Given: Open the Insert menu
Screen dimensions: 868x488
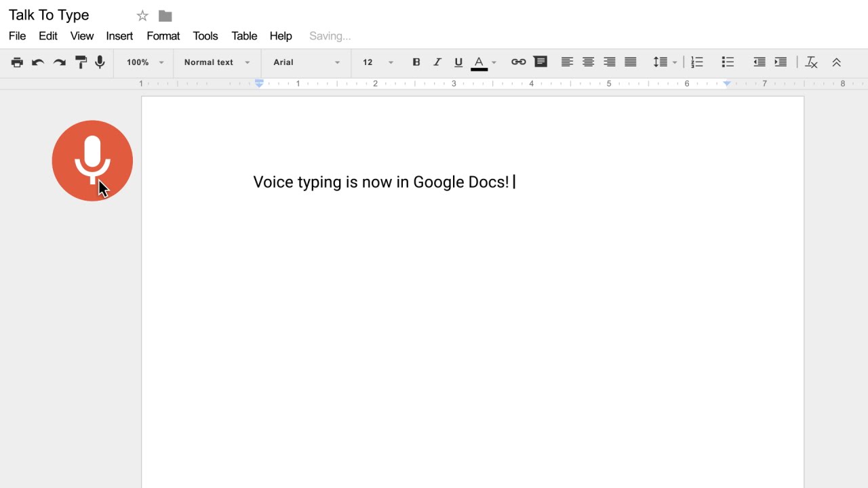Looking at the screenshot, I should [x=119, y=36].
